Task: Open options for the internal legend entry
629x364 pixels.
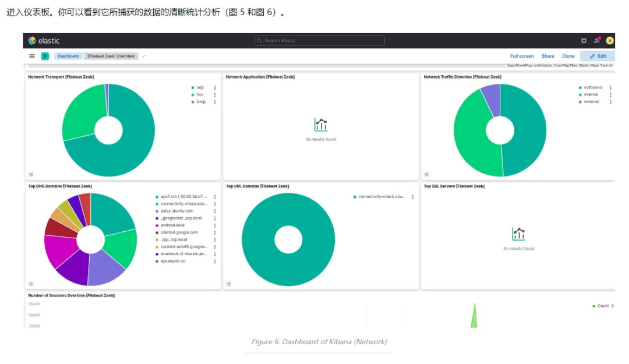Action: tap(610, 95)
